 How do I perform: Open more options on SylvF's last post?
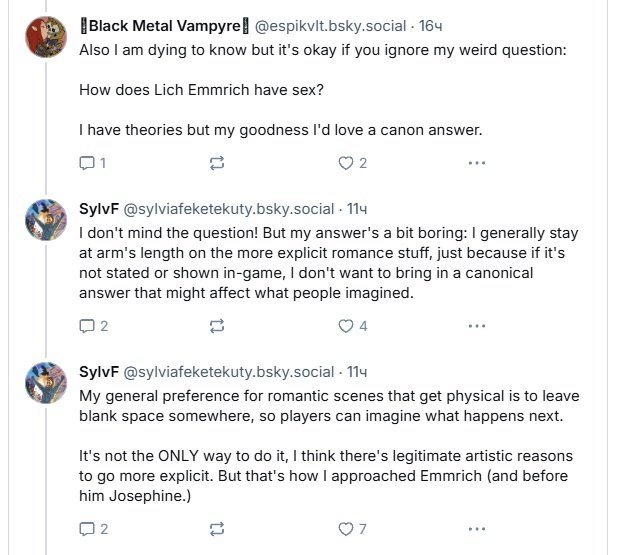click(x=477, y=528)
